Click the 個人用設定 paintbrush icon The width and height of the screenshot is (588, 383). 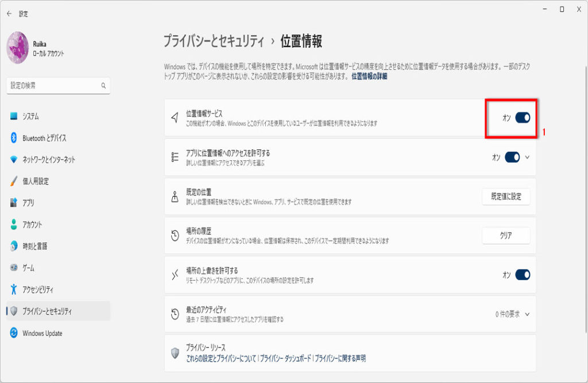point(14,181)
